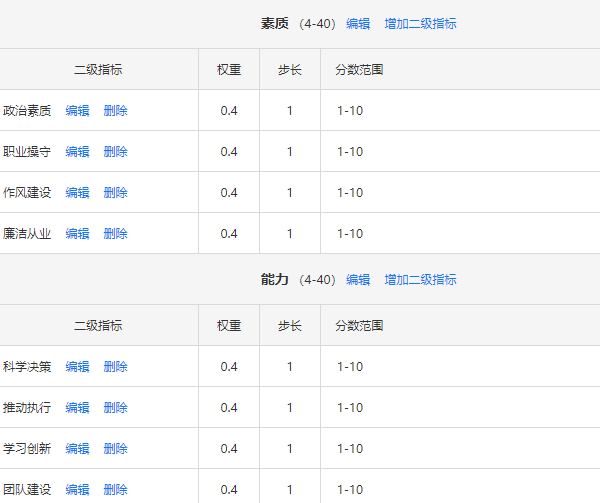Screen dimensions: 600x503
Task: Delete the 廉洁从业 indicator
Action: click(x=116, y=233)
